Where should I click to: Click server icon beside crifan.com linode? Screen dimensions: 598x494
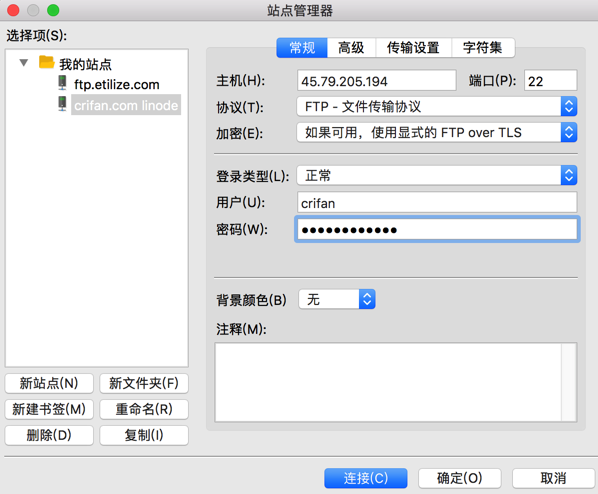(62, 104)
